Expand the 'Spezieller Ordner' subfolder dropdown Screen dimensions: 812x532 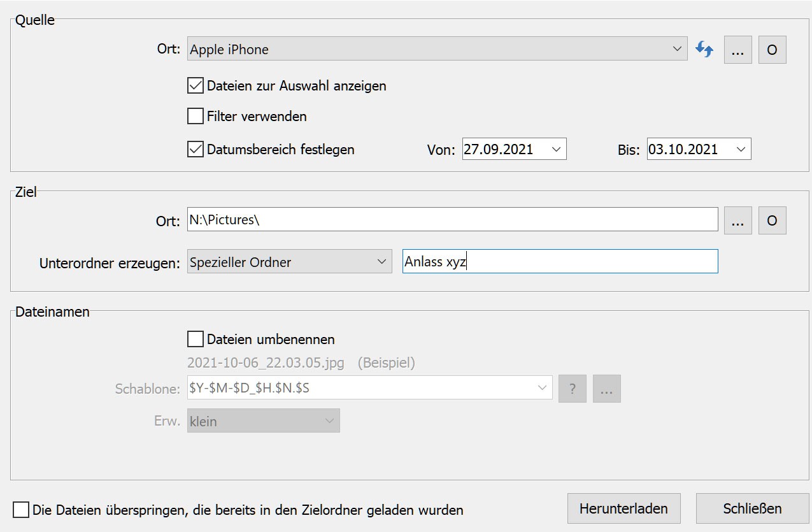(381, 262)
